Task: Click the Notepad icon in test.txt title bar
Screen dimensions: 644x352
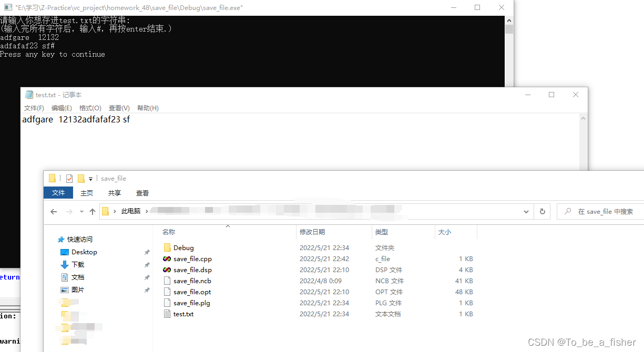Action: [29, 95]
